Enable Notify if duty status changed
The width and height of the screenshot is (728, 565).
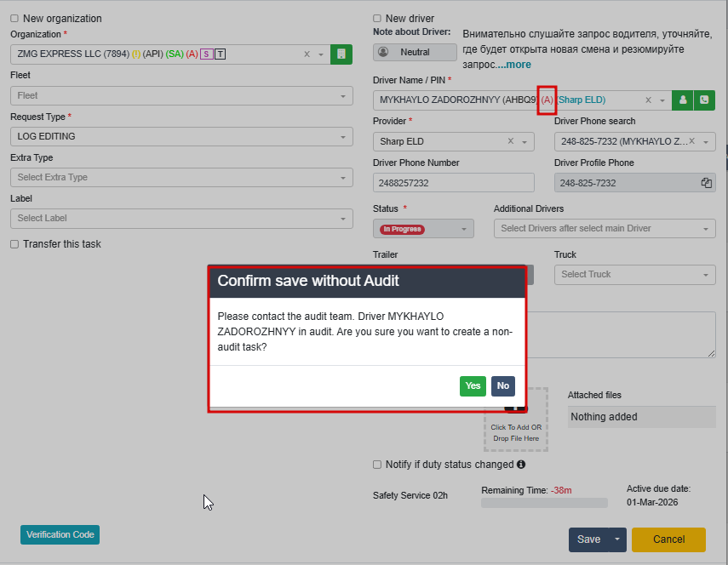tap(377, 465)
